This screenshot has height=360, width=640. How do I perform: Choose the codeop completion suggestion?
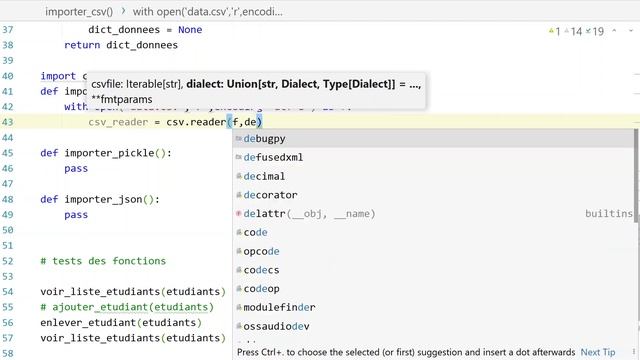pos(434,289)
